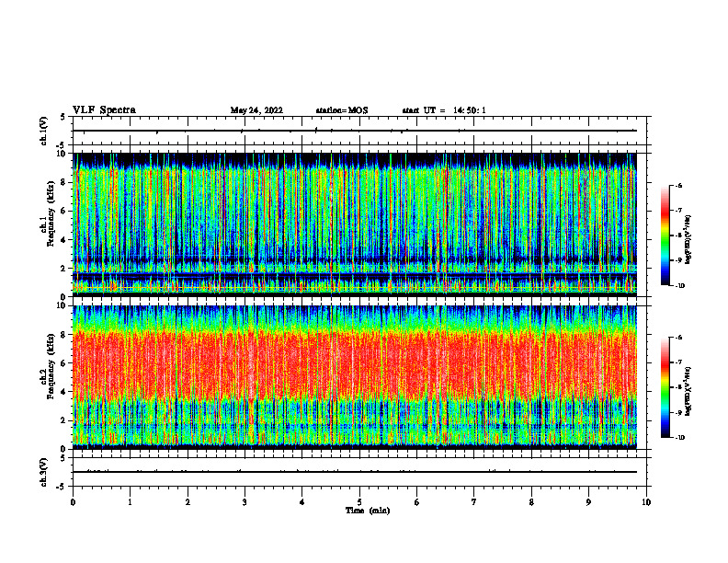
Task: Click the "ch.3(V)" waveform axis label
Action: point(43,472)
